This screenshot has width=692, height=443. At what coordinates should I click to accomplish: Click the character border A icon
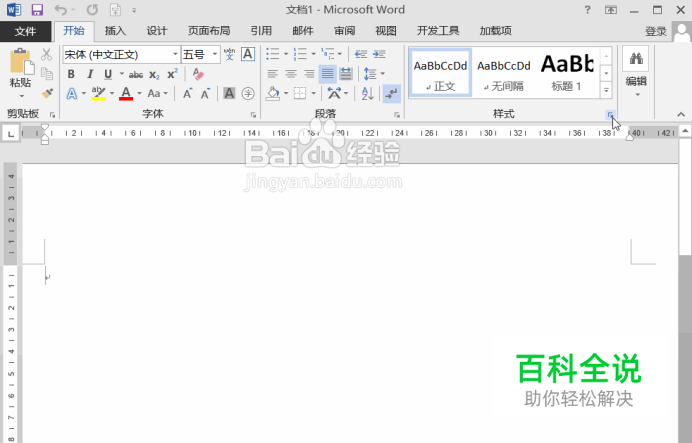click(x=248, y=54)
